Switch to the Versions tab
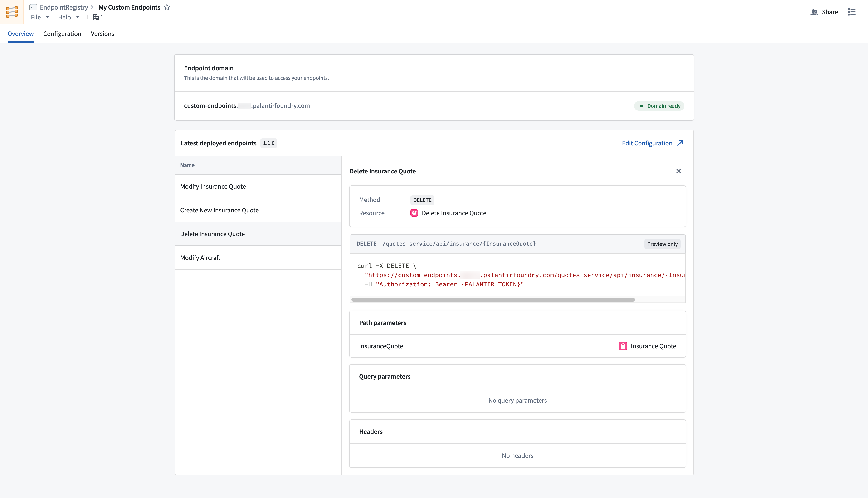868x498 pixels. click(102, 34)
